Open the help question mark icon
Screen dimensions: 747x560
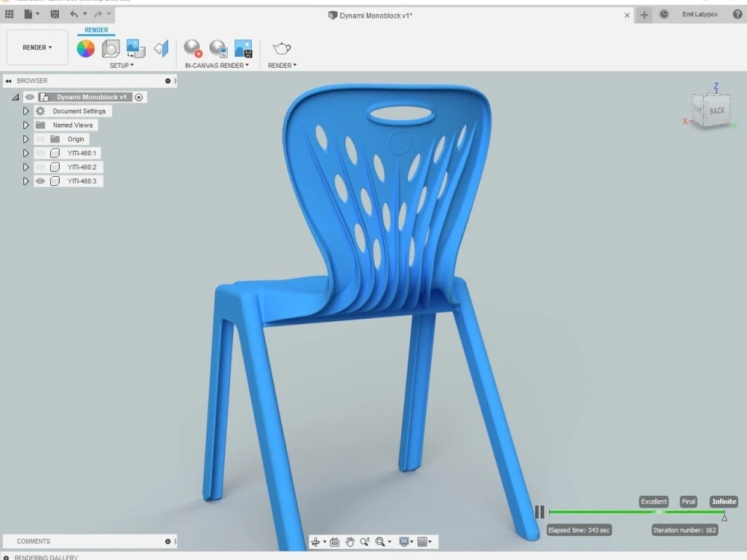(737, 14)
